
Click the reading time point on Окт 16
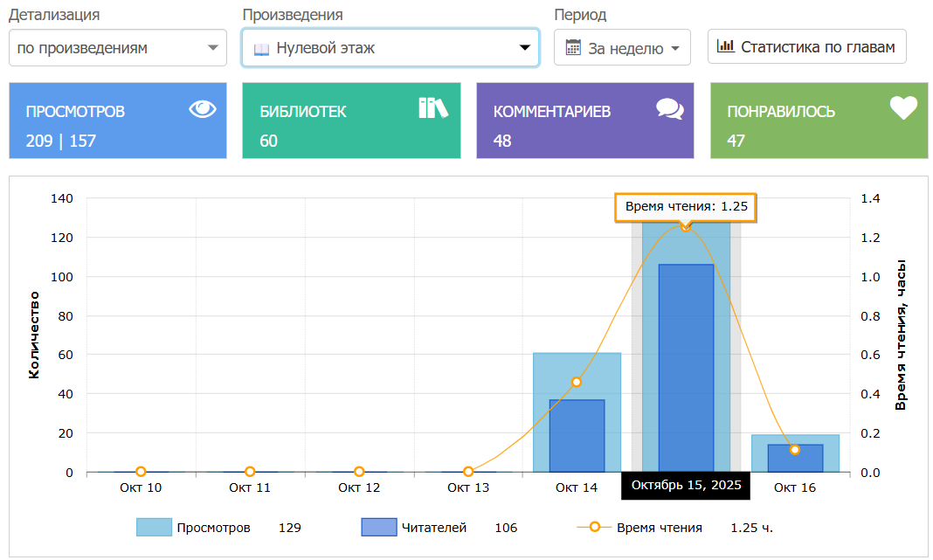(795, 450)
